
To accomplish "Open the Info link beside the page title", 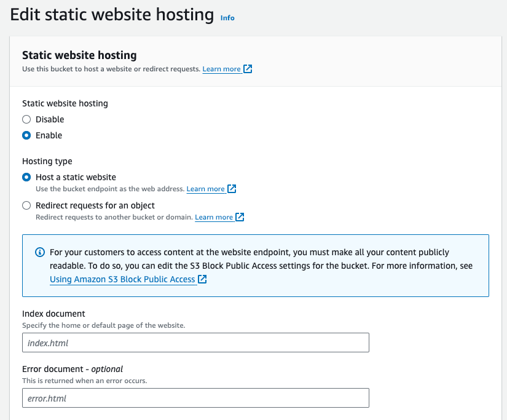I will (227, 18).
